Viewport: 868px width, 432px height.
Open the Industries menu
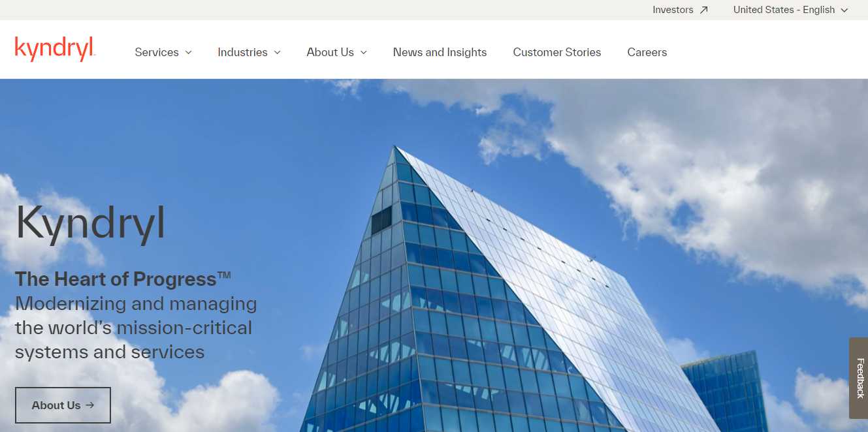coord(249,52)
